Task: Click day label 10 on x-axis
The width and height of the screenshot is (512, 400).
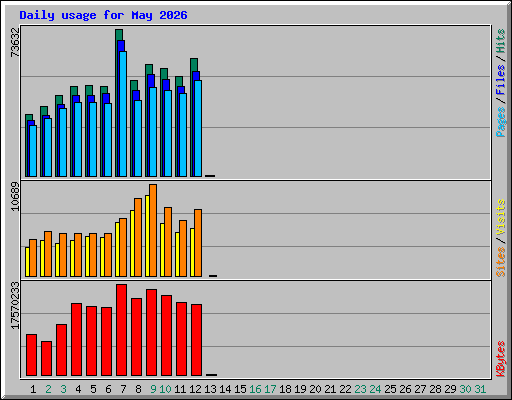Action: [165, 389]
